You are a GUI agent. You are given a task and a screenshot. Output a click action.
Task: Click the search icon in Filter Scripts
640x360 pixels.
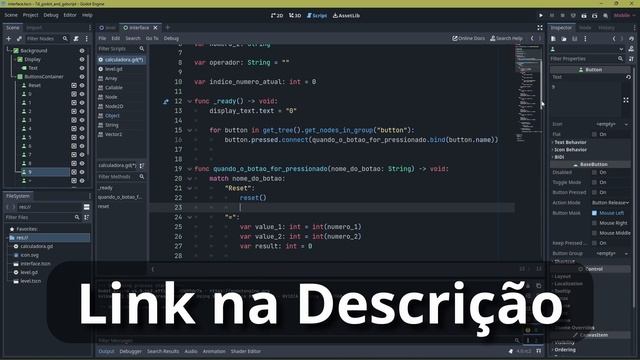point(142,49)
